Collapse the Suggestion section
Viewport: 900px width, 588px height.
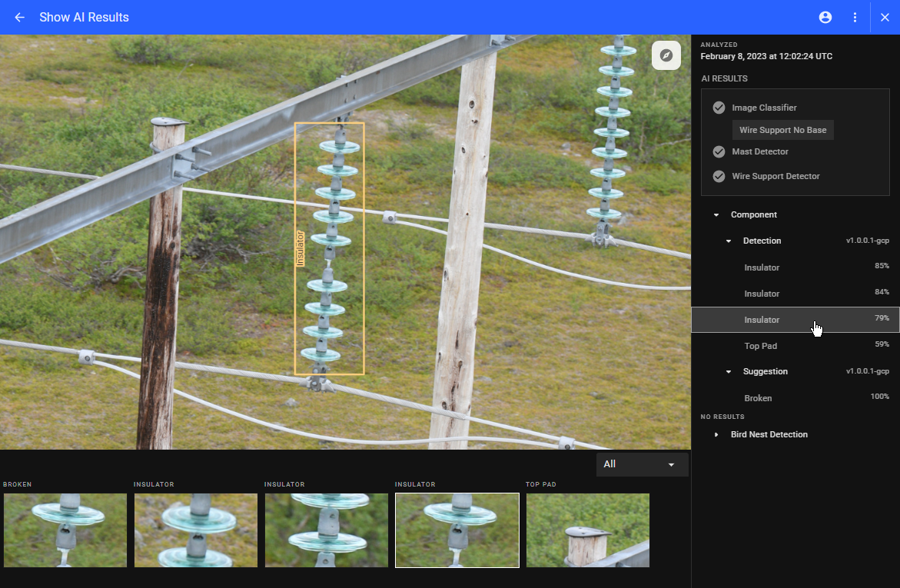tap(729, 372)
